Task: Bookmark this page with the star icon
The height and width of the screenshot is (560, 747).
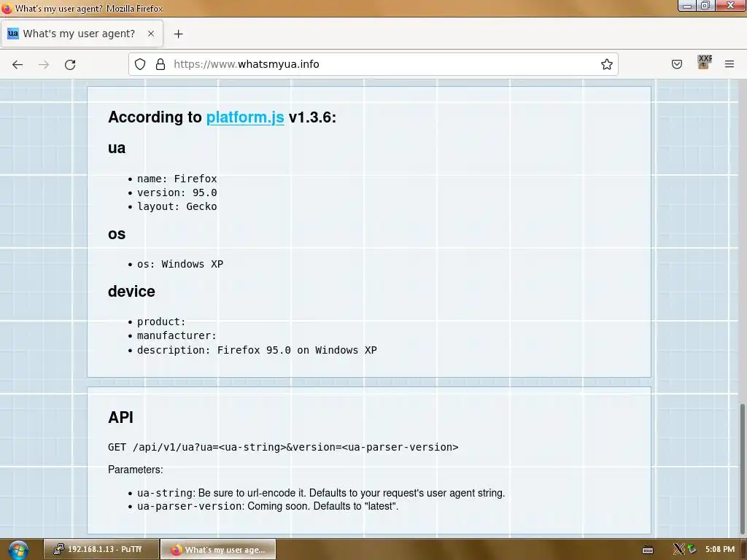Action: pos(606,64)
